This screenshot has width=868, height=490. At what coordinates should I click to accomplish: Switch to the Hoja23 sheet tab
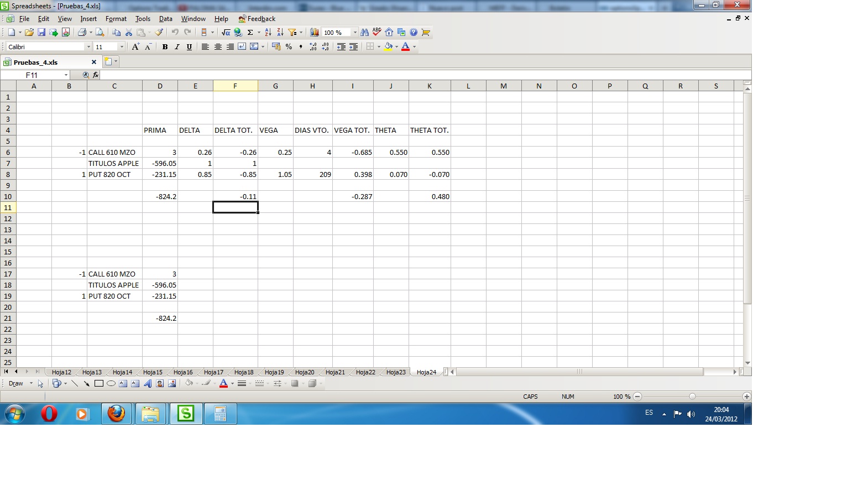pyautogui.click(x=396, y=372)
